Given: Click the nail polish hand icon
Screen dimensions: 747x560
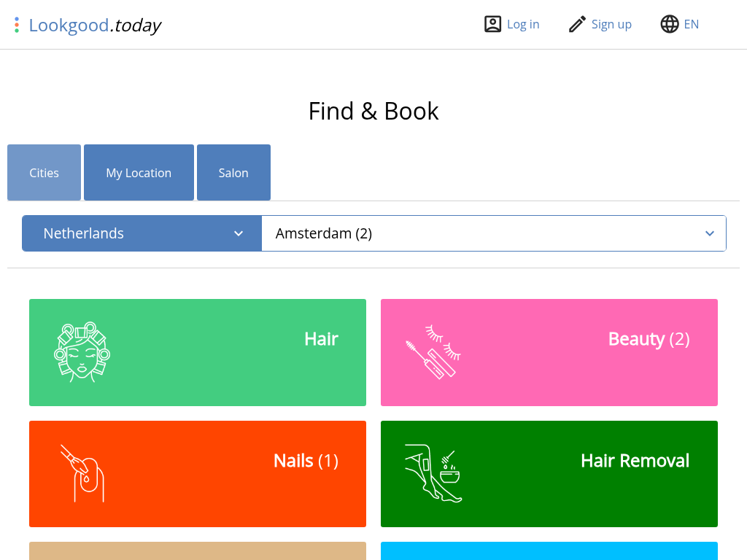Looking at the screenshot, I should 82,473.
